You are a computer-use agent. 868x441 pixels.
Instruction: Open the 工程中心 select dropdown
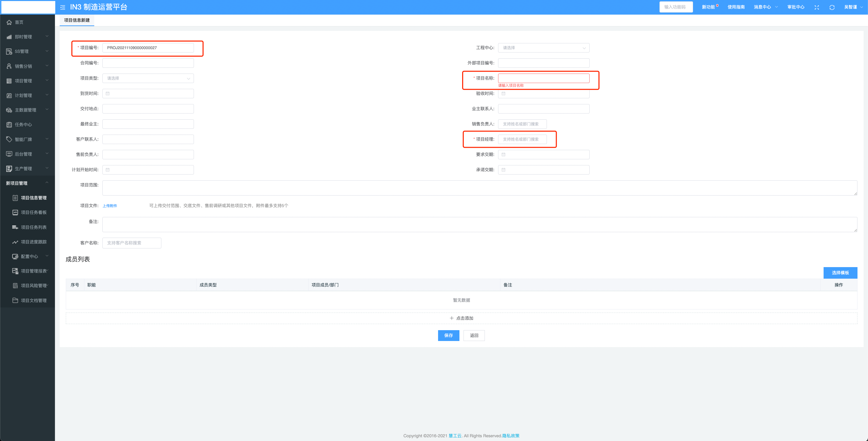tap(544, 48)
